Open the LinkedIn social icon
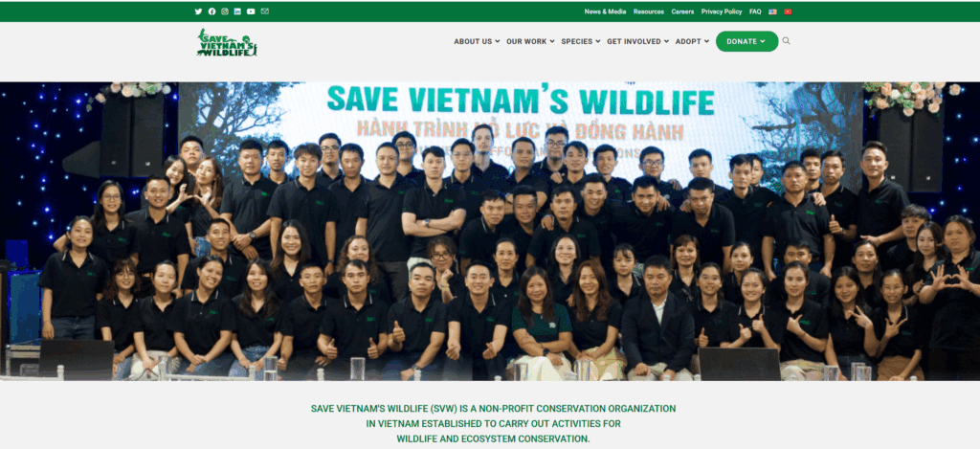 tap(237, 11)
